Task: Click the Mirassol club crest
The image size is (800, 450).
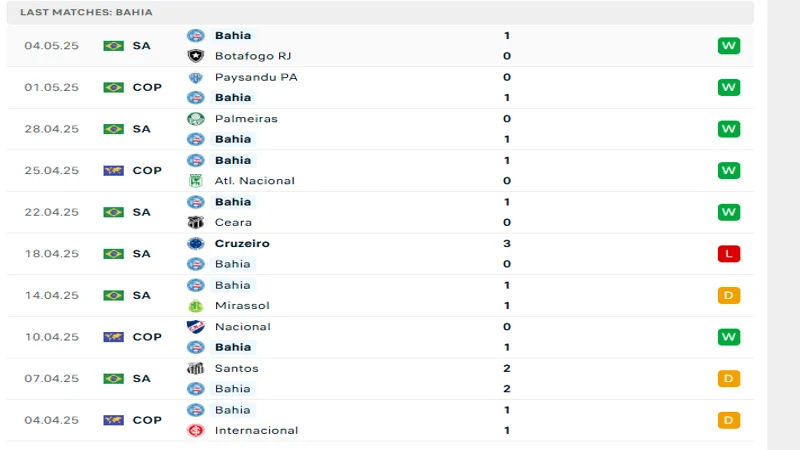Action: pos(196,306)
